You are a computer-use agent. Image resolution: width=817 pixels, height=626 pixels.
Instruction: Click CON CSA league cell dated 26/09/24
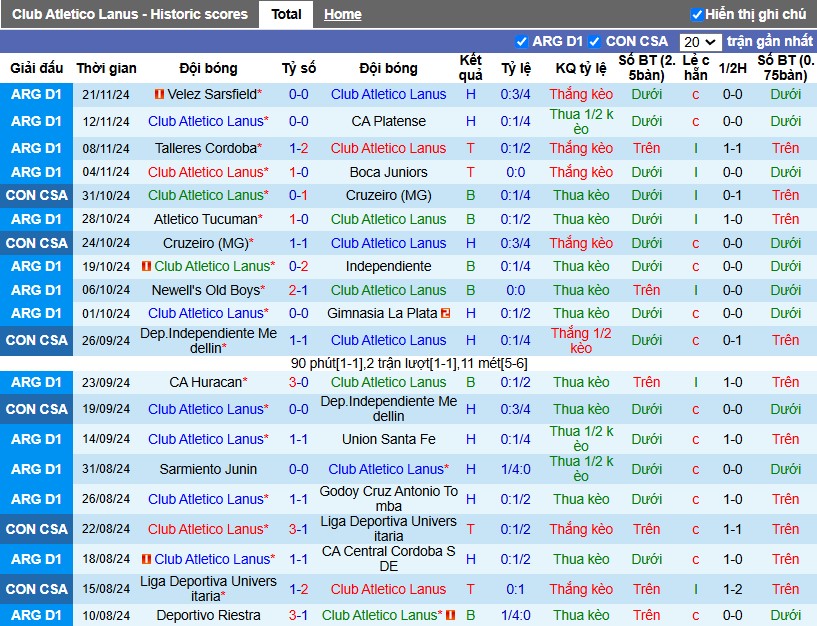pyautogui.click(x=36, y=340)
